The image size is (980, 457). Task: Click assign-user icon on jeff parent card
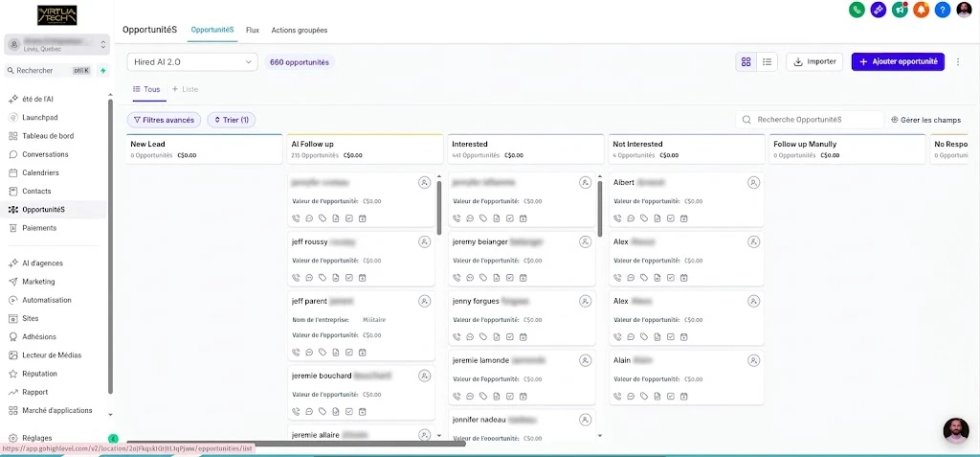pyautogui.click(x=424, y=301)
